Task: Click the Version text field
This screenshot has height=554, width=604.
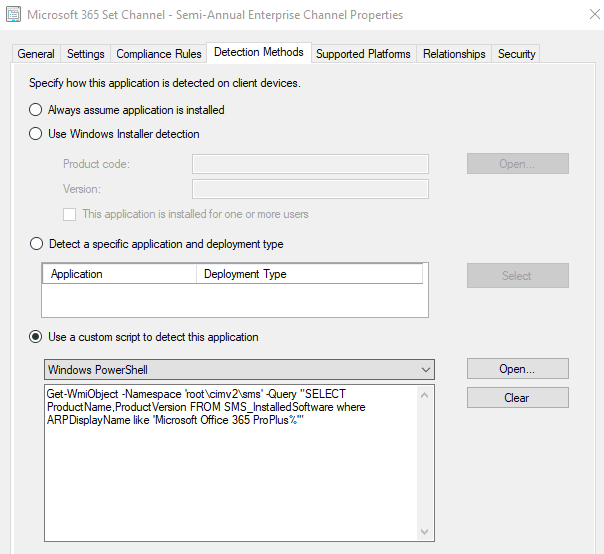Action: [310, 189]
